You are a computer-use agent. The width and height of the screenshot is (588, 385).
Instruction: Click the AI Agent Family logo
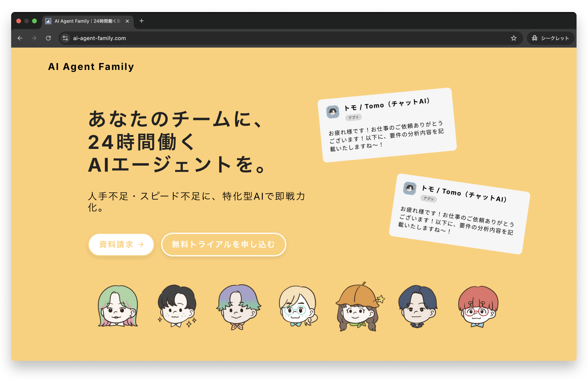[91, 67]
